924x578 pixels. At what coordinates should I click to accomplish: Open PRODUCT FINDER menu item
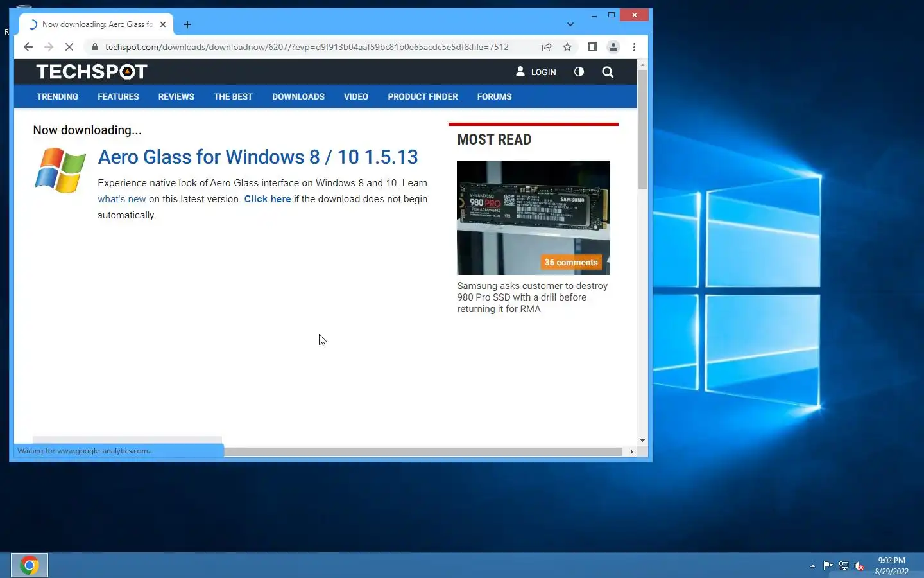click(423, 96)
